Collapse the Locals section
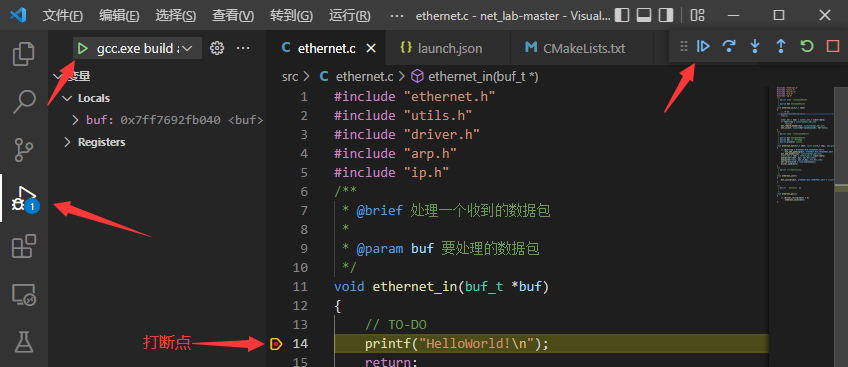Screen dimensions: 848x367 (94, 98)
